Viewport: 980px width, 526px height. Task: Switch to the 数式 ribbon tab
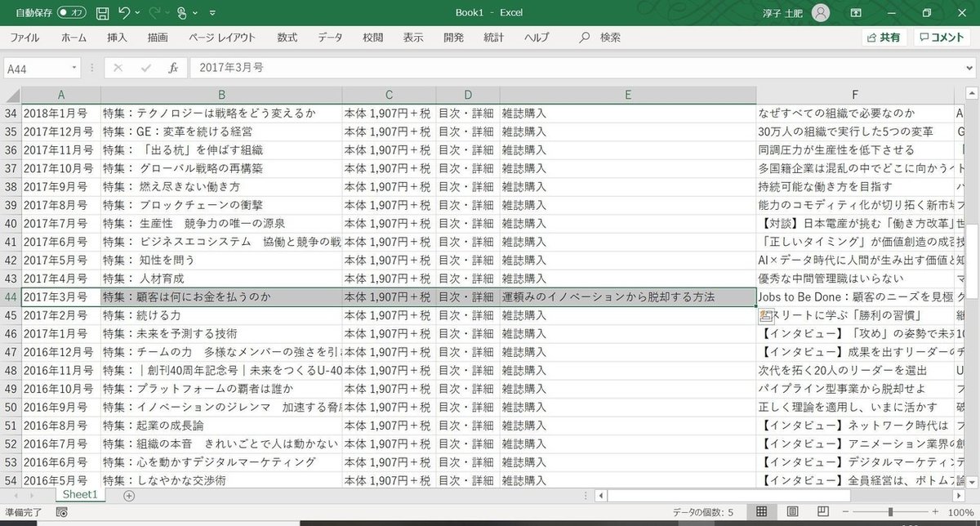pos(287,38)
